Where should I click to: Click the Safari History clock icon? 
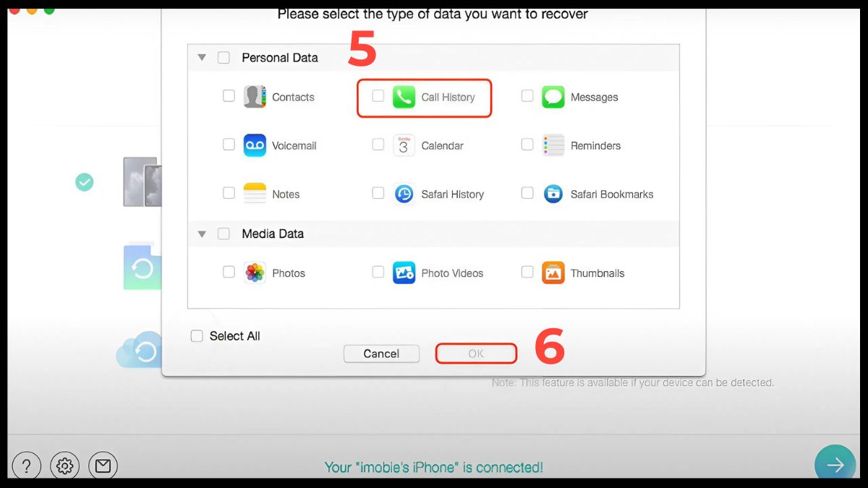pos(404,194)
